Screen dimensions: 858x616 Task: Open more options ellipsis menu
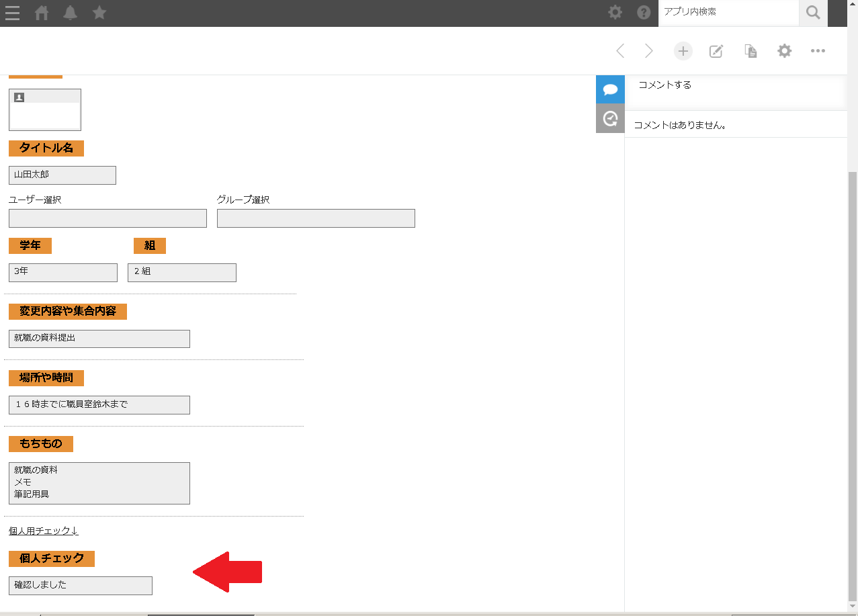(818, 51)
